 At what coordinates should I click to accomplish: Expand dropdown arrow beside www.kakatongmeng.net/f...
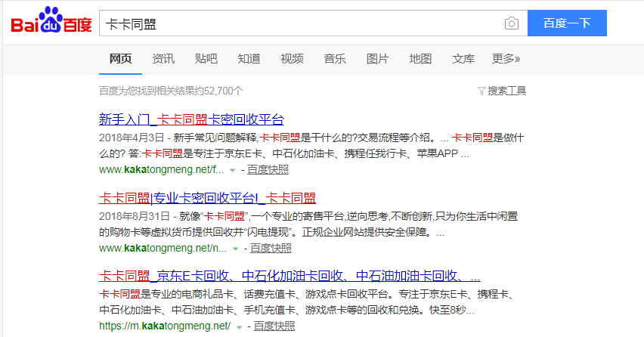232,170
